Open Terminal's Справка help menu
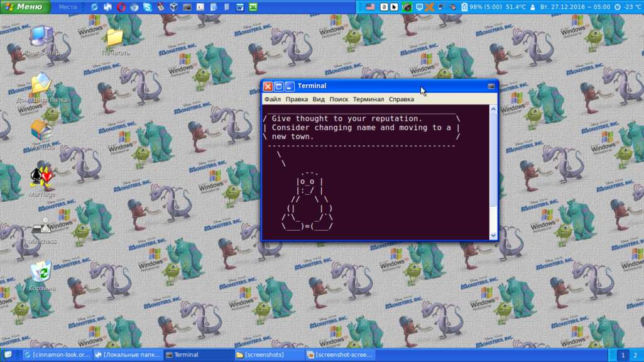The height and width of the screenshot is (362, 644). [401, 99]
